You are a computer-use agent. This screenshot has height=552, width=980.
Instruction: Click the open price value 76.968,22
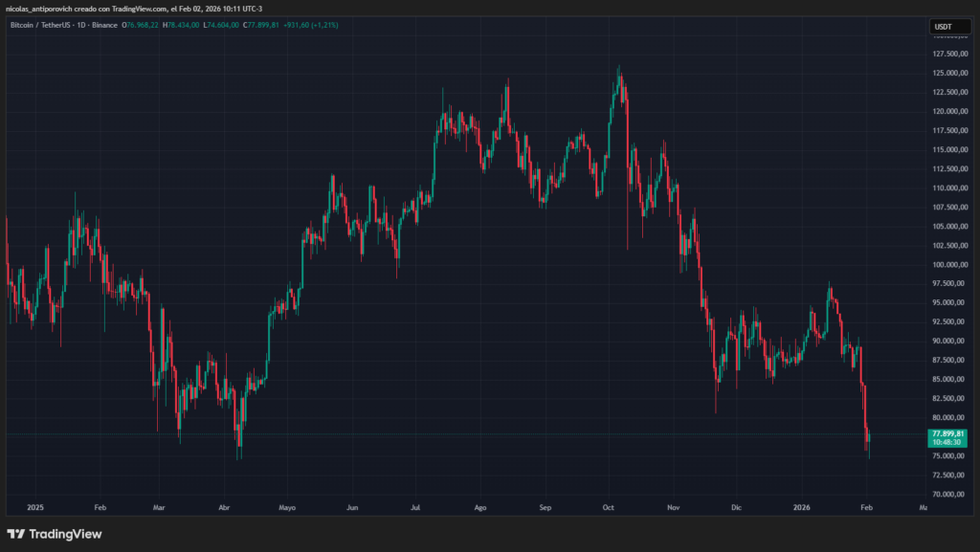pos(140,28)
